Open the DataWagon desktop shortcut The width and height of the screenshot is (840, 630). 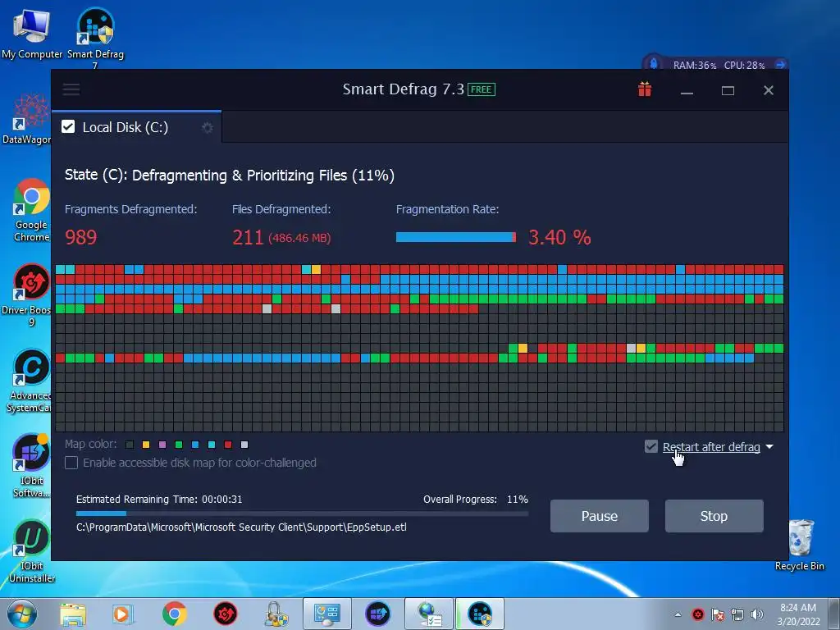[x=28, y=120]
